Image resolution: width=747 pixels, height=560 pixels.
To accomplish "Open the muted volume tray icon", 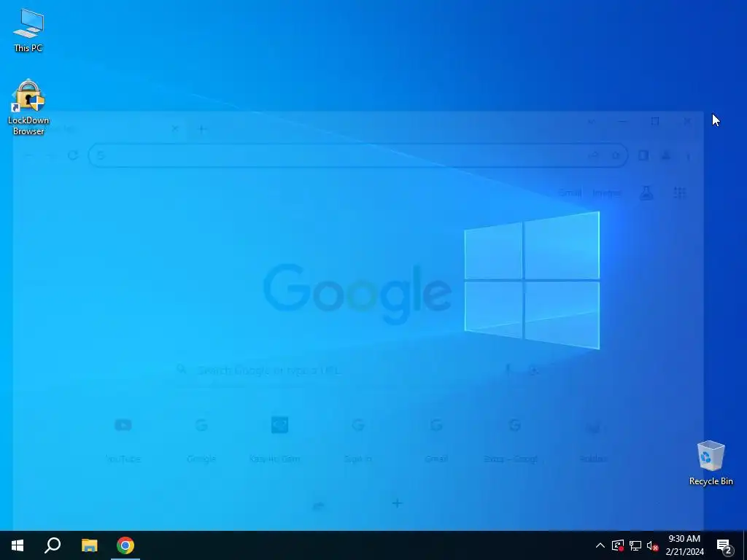I will point(653,545).
